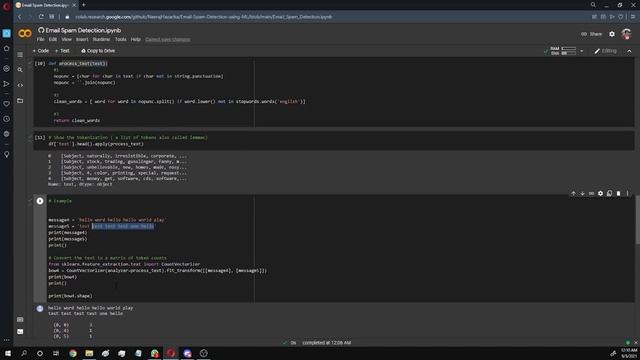This screenshot has width=640, height=360.
Task: Open Opera history clock in sidebar
Action: point(7,119)
